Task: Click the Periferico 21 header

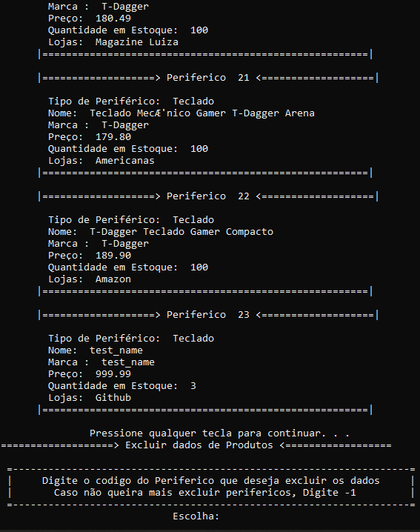Action: click(x=208, y=78)
